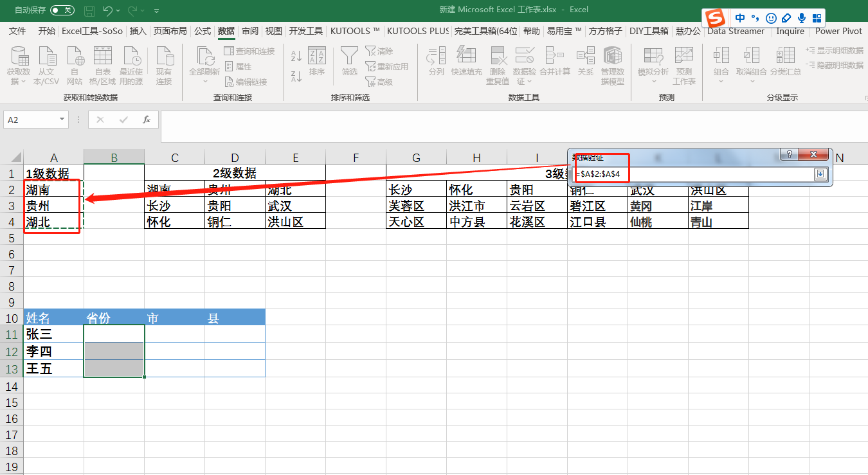Click the 筛选 filter funnel icon
The image size is (868, 475).
coord(350,62)
